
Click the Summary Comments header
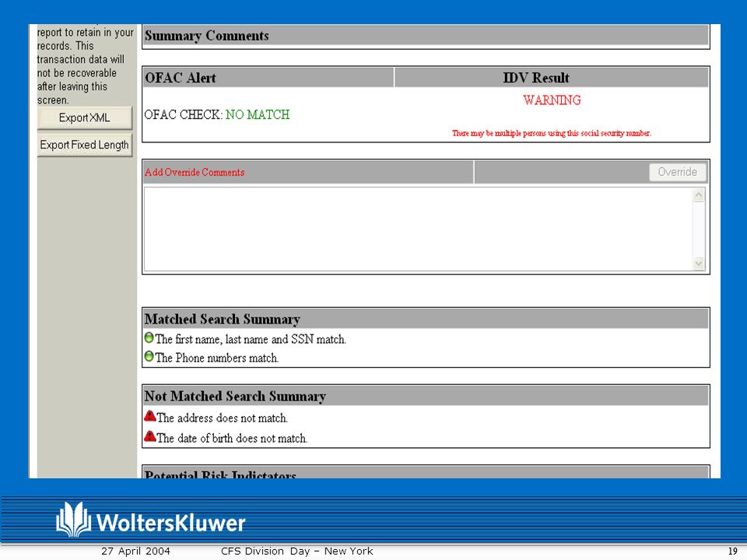click(x=426, y=36)
